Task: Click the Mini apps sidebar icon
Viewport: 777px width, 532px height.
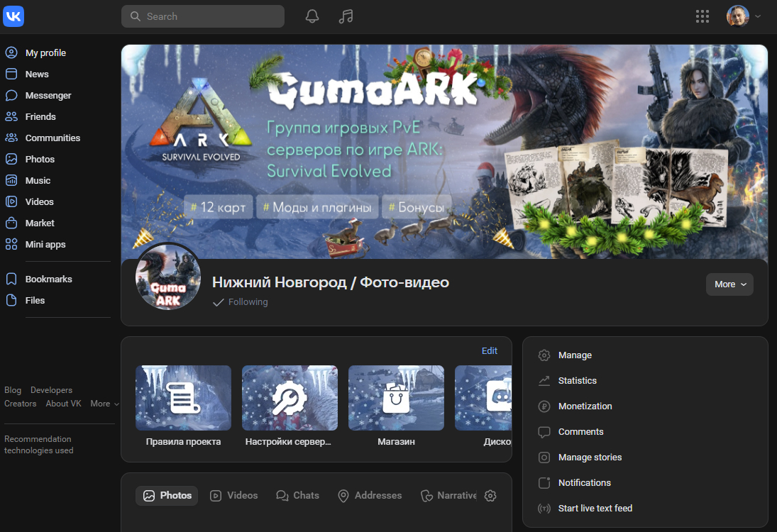Action: point(11,244)
